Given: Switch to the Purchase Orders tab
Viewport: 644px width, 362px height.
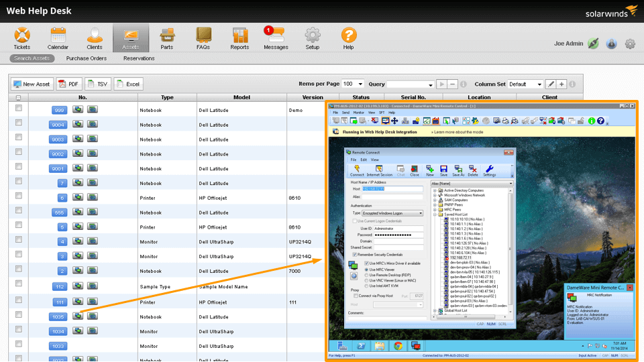Looking at the screenshot, I should 87,58.
